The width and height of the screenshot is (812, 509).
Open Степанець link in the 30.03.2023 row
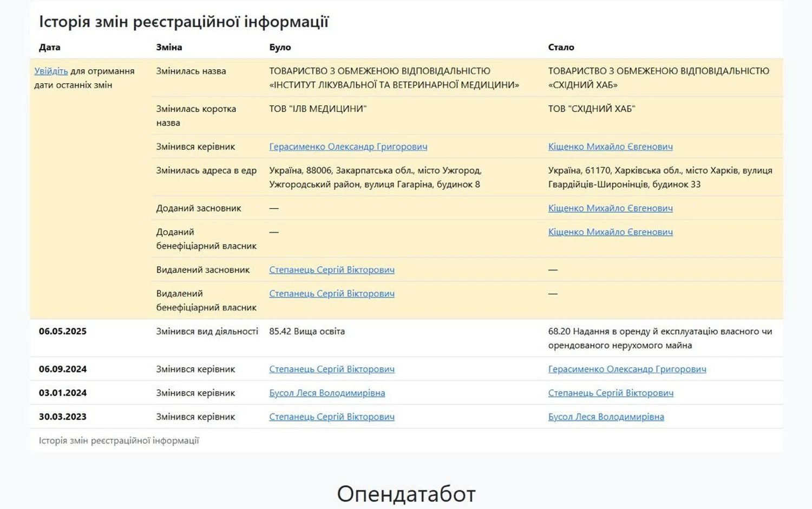pyautogui.click(x=331, y=417)
